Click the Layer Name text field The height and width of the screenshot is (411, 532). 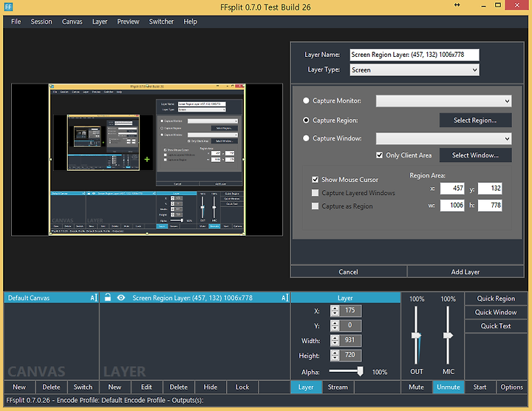415,55
